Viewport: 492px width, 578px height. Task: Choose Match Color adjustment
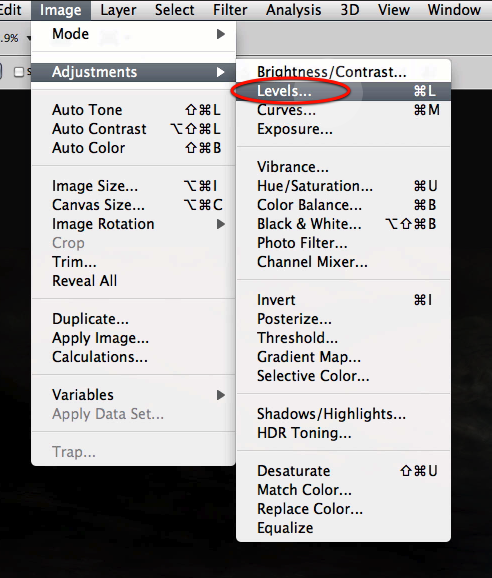pos(343,490)
